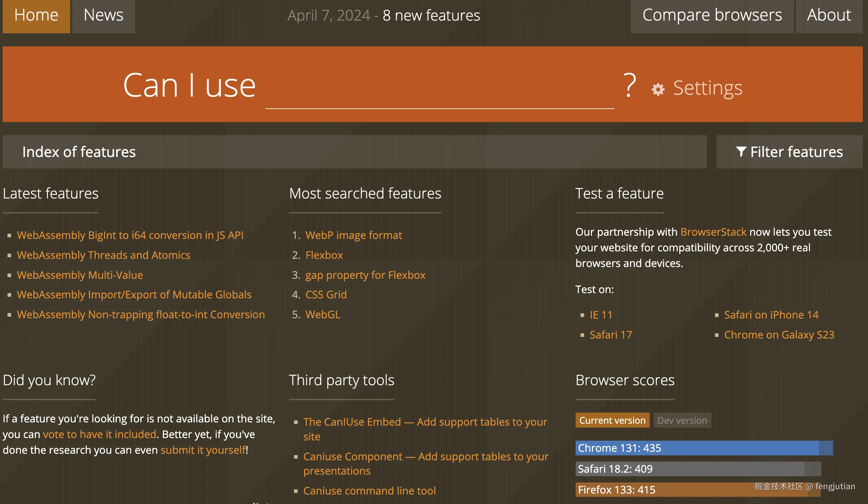Viewport: 868px width, 504px height.
Task: Click the Chrome 131 score bar
Action: click(x=704, y=448)
